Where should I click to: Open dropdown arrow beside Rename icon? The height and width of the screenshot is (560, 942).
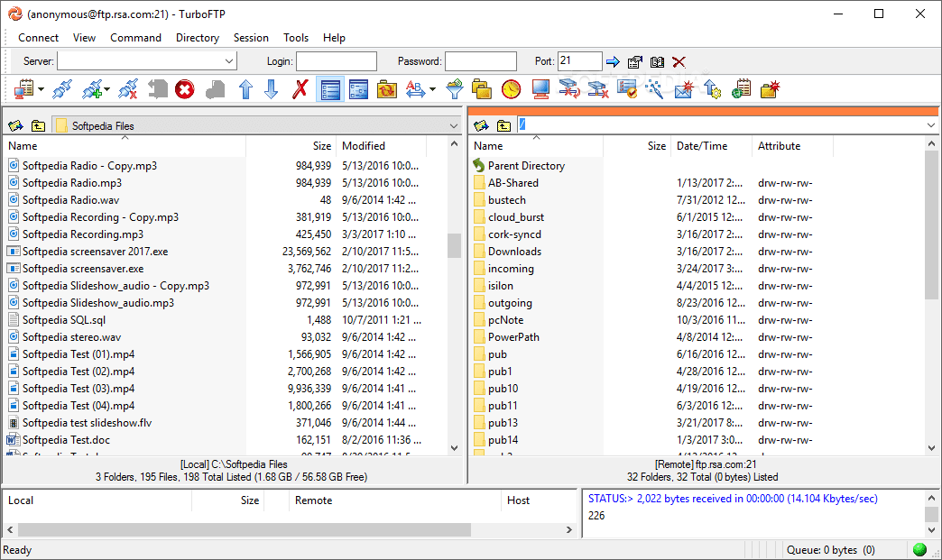point(432,90)
